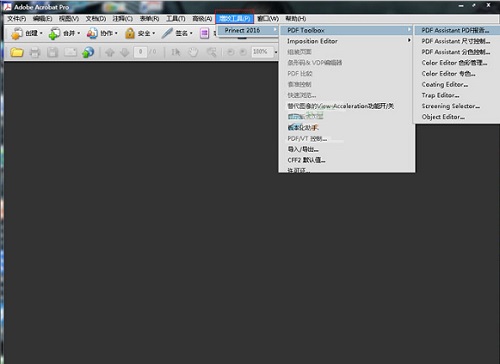Open the 编辑(E) menu
Image resolution: width=500 pixels, height=364 pixels.
point(42,19)
